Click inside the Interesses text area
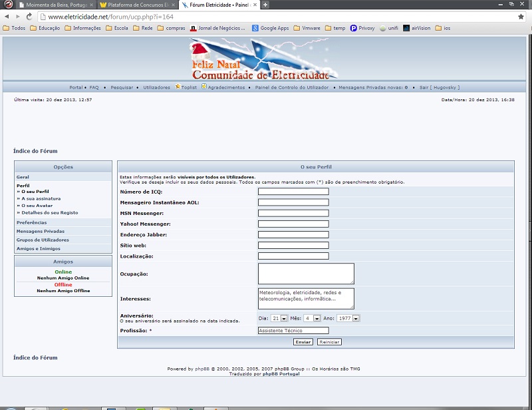 click(305, 298)
